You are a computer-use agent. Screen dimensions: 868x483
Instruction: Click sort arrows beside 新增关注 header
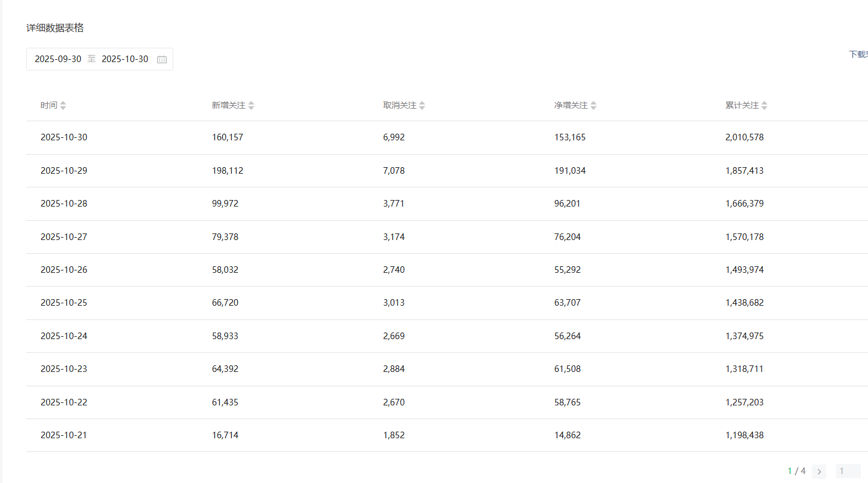pyautogui.click(x=251, y=106)
